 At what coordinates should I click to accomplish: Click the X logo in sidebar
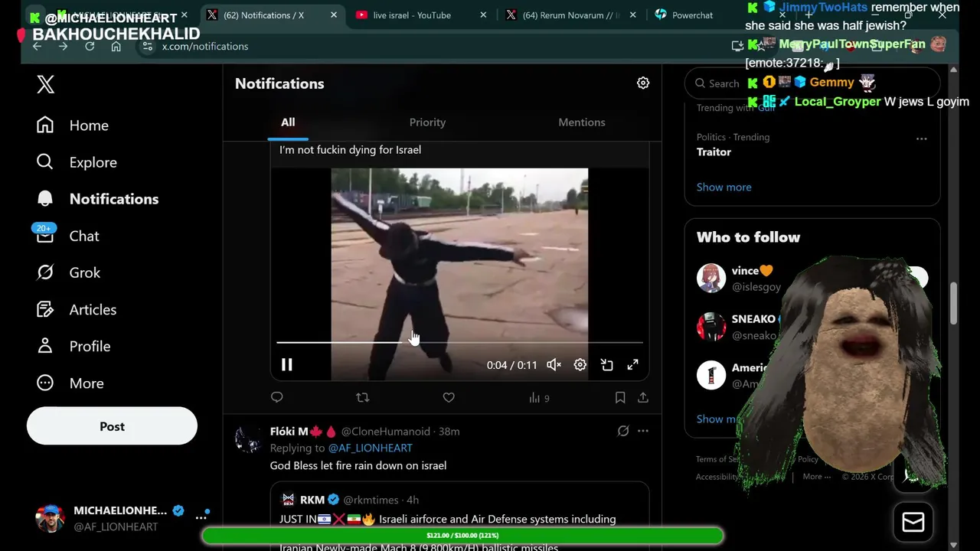click(45, 84)
